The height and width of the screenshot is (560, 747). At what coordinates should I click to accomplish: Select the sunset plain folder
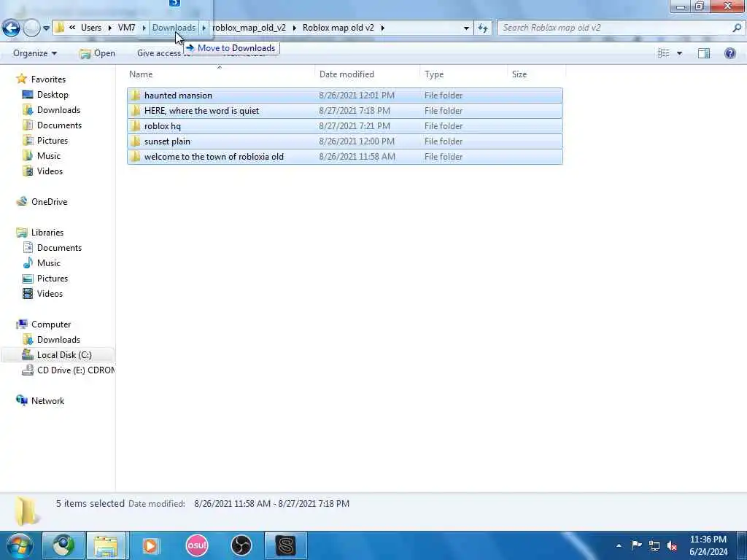344,141
